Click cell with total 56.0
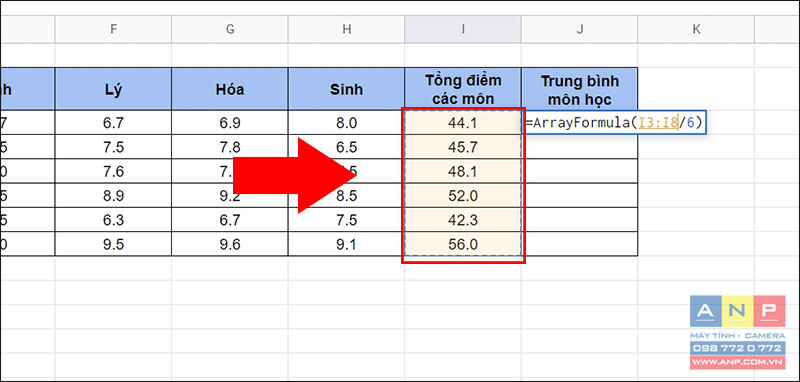Screen dimensions: 800x382 463,244
